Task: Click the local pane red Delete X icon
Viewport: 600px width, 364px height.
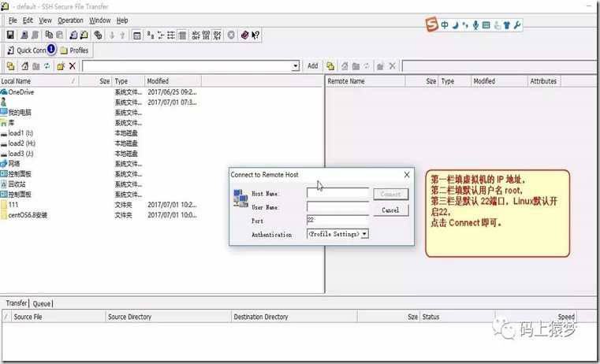Action: (72, 65)
